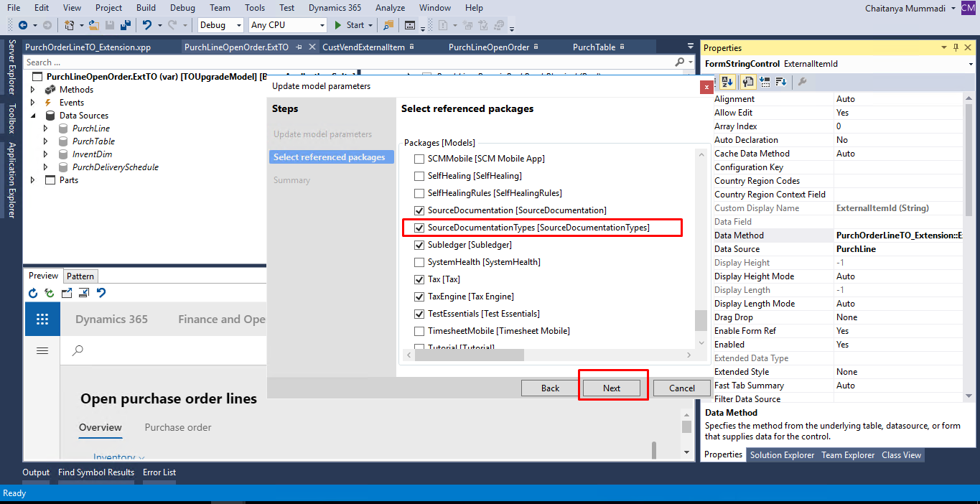
Task: Uncheck the Tax [Tax] checkbox
Action: pos(420,279)
